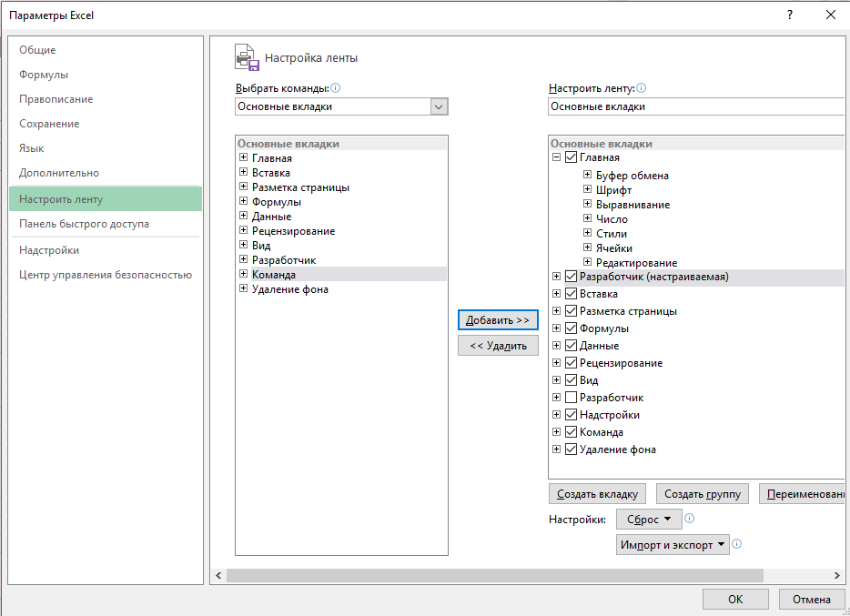
Task: Click the Добавить >> button
Action: (x=498, y=320)
